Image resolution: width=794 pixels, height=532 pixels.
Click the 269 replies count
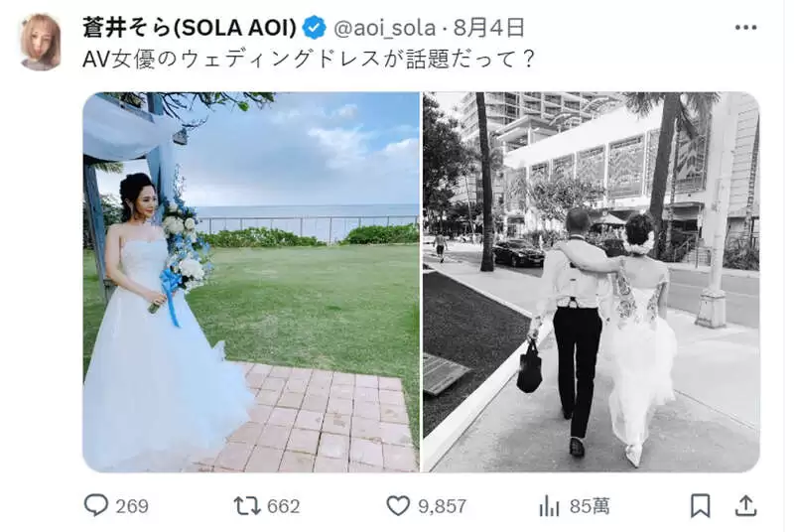[132, 506]
